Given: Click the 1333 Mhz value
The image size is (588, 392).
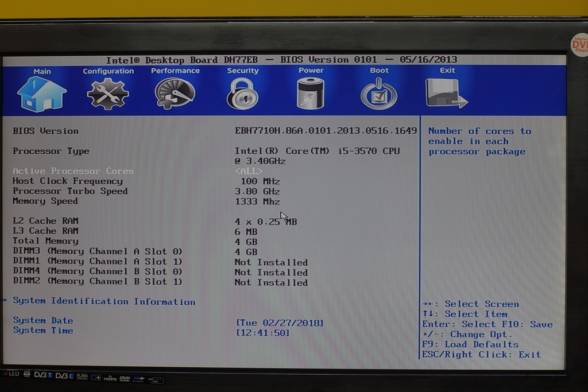Looking at the screenshot, I should click(x=257, y=201).
